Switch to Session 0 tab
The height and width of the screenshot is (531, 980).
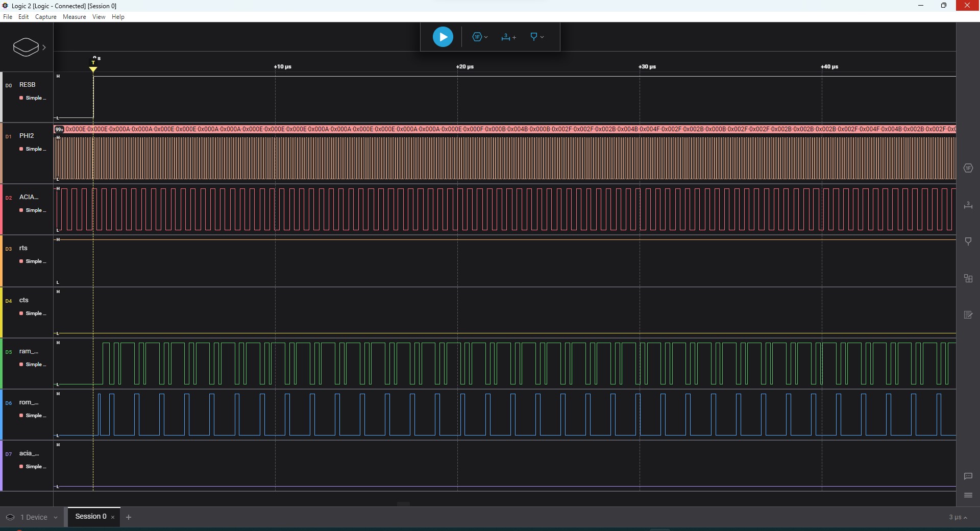pyautogui.click(x=90, y=516)
